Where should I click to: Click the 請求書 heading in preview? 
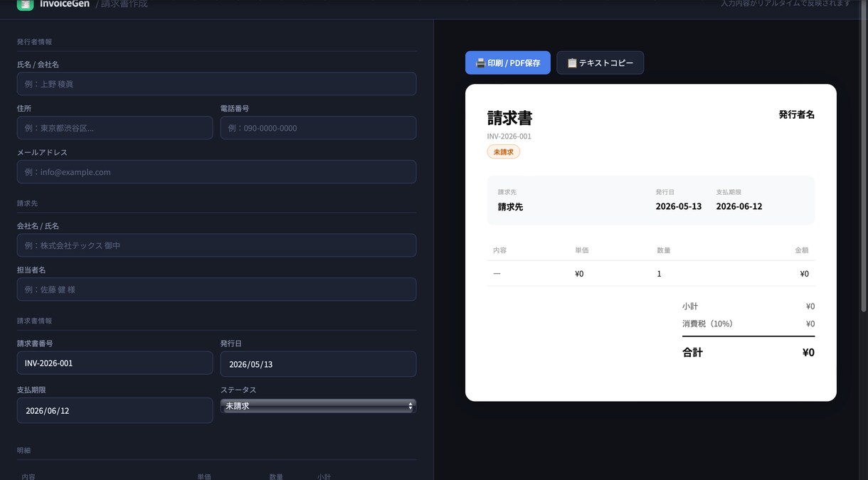(509, 118)
